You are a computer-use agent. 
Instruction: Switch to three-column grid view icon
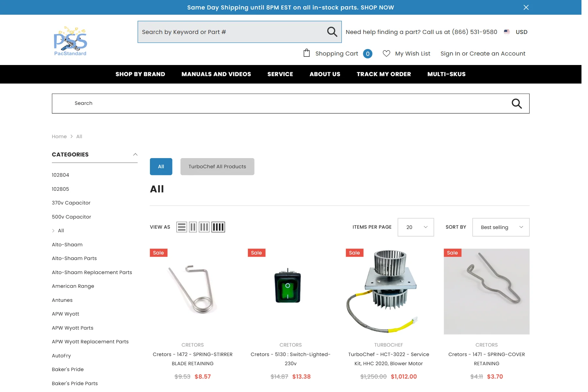pyautogui.click(x=204, y=227)
